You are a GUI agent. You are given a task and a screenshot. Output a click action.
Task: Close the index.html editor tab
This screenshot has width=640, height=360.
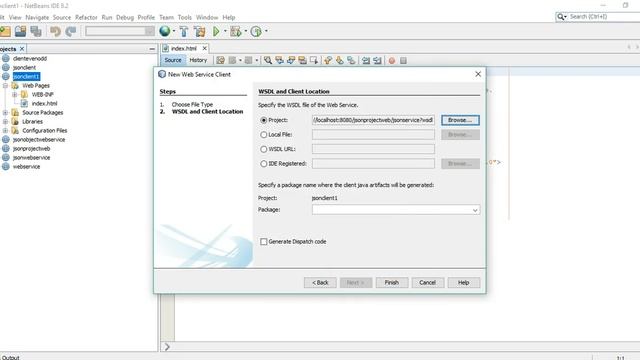[204, 48]
